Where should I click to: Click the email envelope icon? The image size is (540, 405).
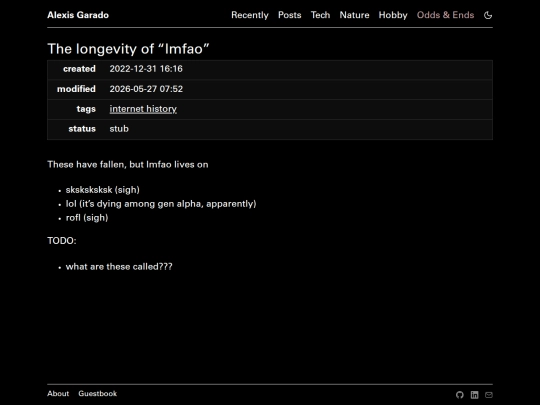489,395
